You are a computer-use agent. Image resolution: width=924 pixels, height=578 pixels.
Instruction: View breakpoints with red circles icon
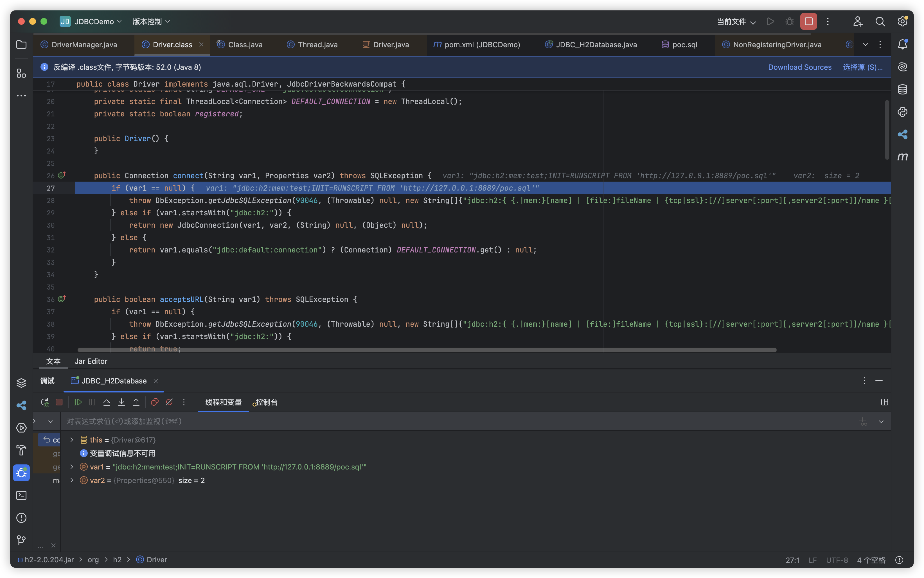coord(154,402)
